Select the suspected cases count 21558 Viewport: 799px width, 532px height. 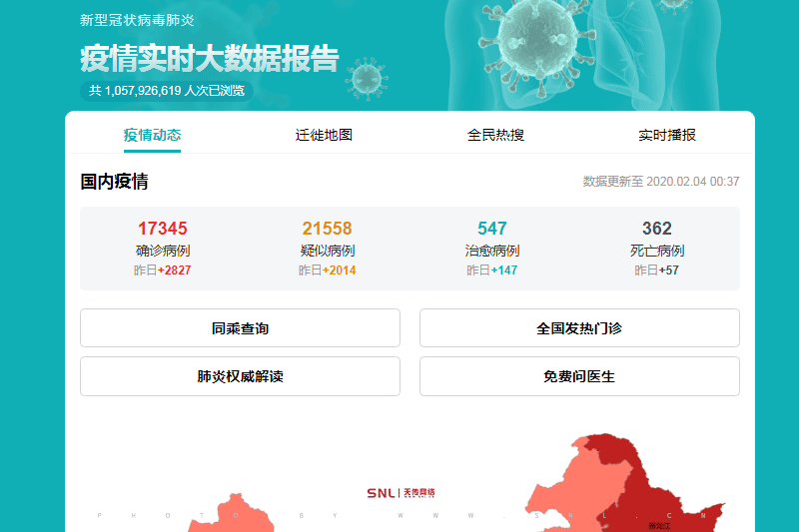(327, 229)
